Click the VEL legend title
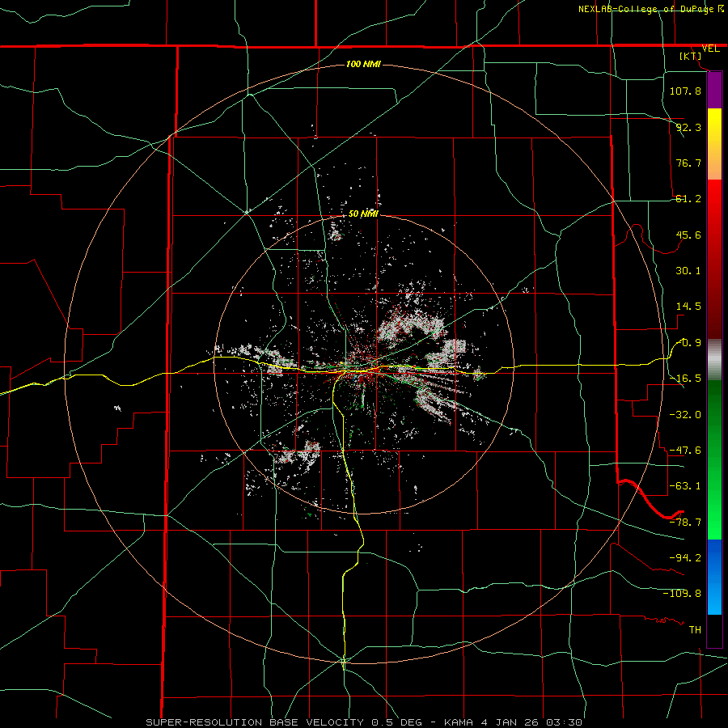728x728 pixels. click(x=710, y=49)
